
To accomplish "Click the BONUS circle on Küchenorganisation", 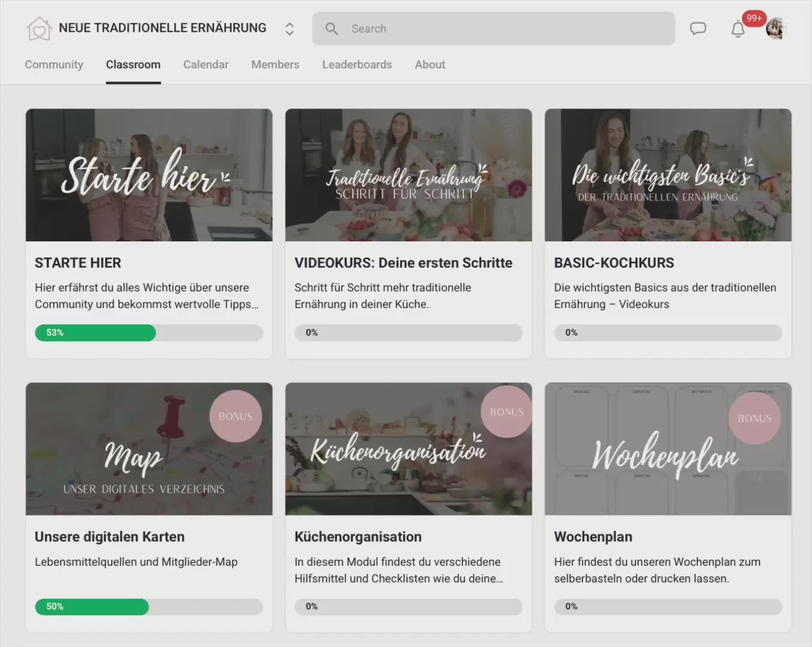I will 506,412.
